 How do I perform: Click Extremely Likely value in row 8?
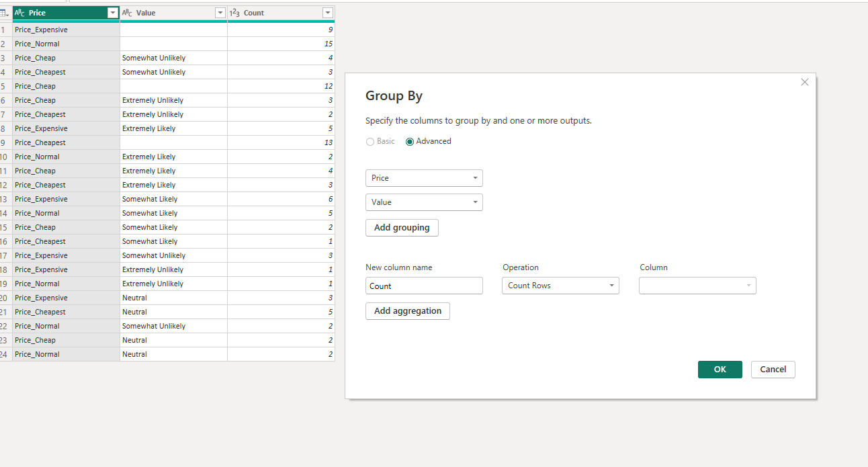173,128
